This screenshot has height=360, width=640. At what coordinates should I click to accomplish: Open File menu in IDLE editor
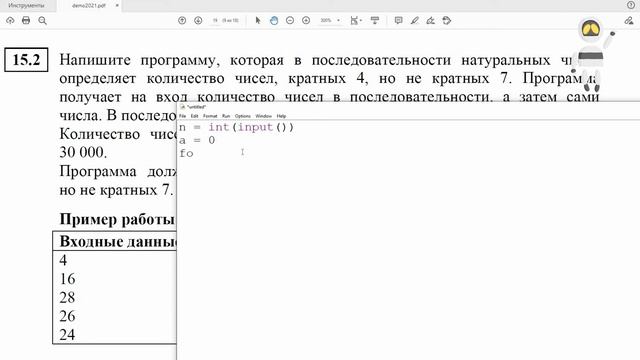(182, 116)
